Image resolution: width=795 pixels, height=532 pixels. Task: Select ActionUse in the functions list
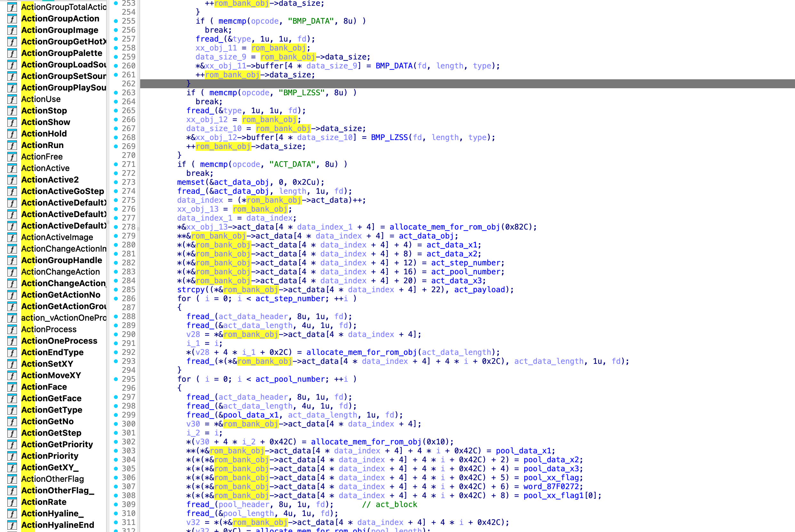click(x=41, y=99)
